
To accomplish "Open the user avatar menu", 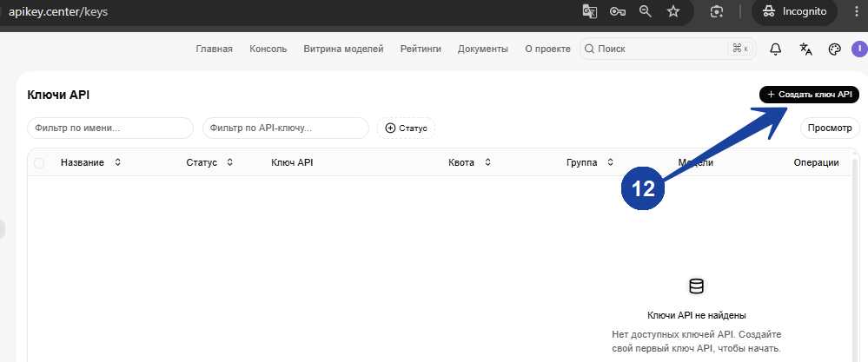I will [x=859, y=49].
